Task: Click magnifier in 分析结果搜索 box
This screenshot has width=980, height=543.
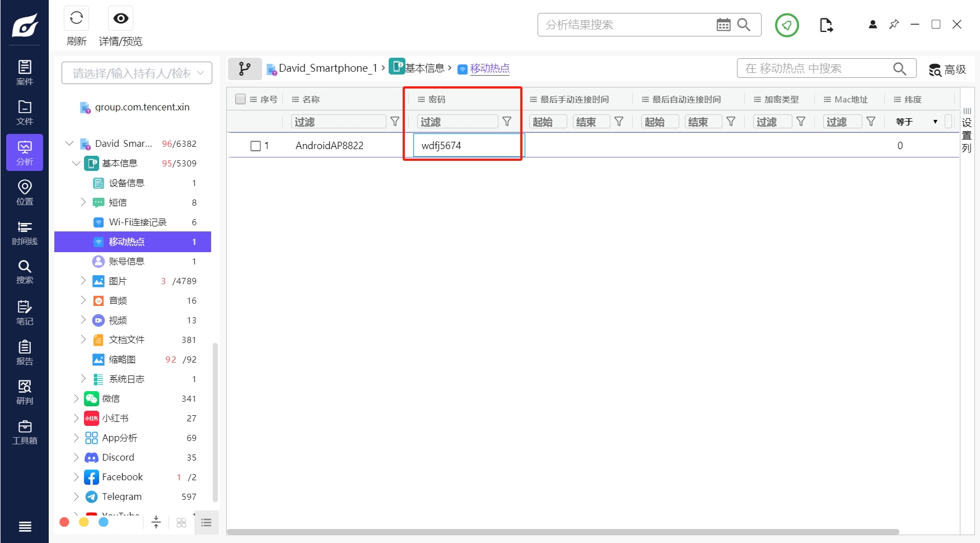Action: click(x=744, y=25)
